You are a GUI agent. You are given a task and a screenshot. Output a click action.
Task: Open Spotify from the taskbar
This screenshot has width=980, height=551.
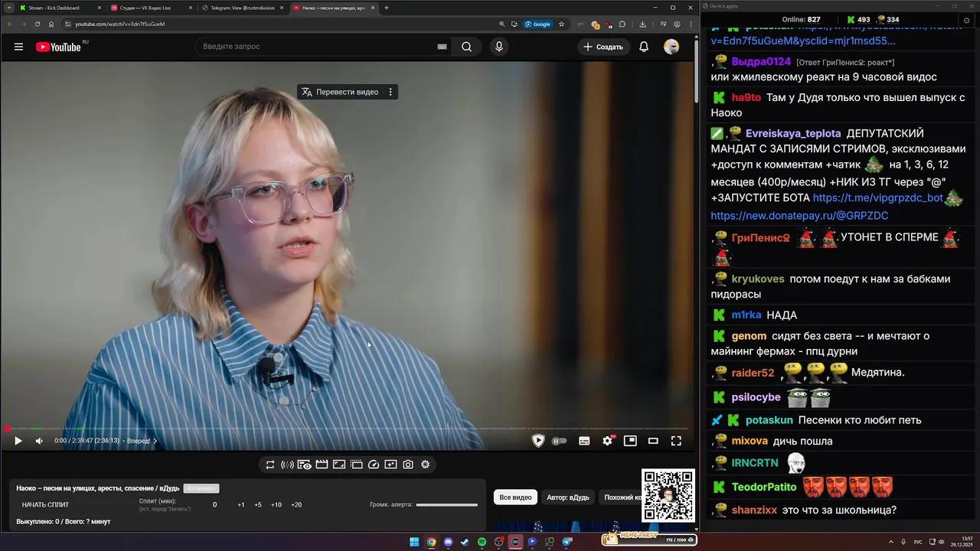click(482, 542)
